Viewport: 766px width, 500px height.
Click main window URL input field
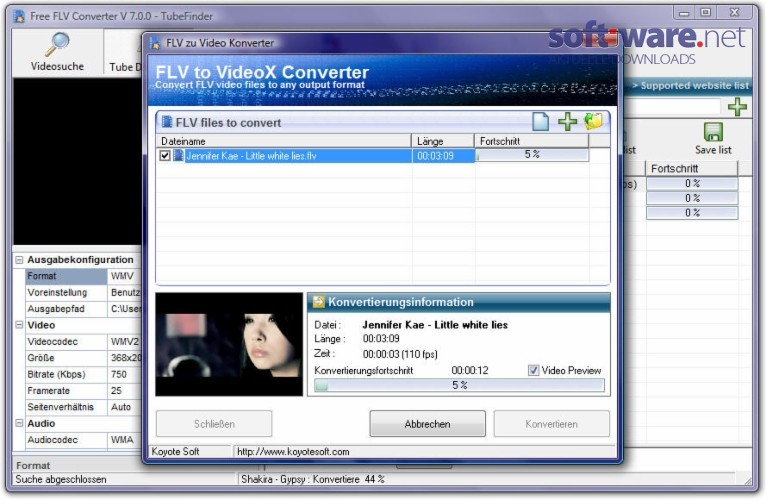coord(673,106)
